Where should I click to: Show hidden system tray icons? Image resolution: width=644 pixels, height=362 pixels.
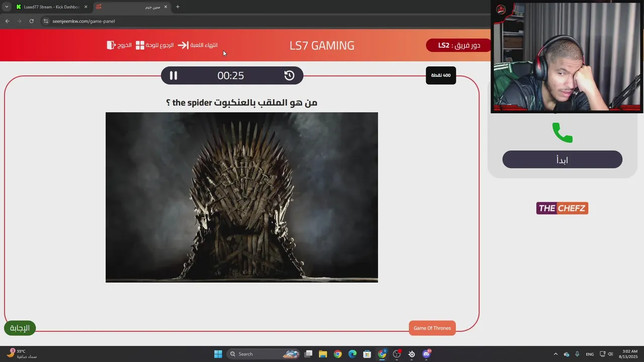555,354
